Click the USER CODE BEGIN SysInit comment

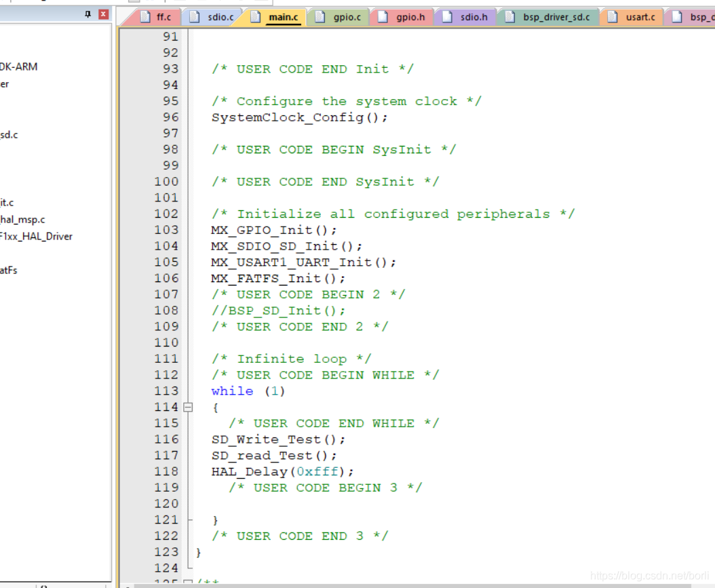pos(333,149)
